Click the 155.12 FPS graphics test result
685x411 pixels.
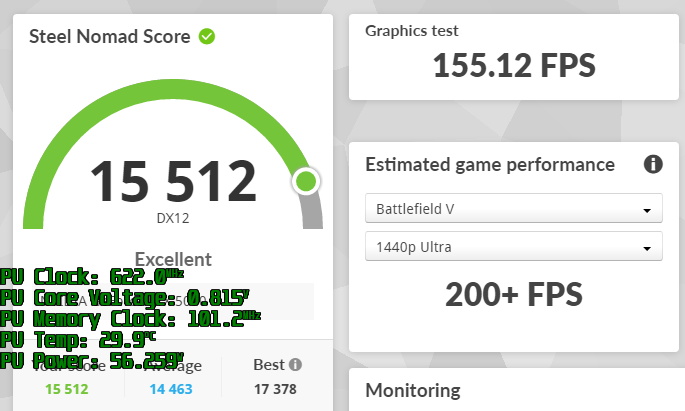pyautogui.click(x=514, y=66)
